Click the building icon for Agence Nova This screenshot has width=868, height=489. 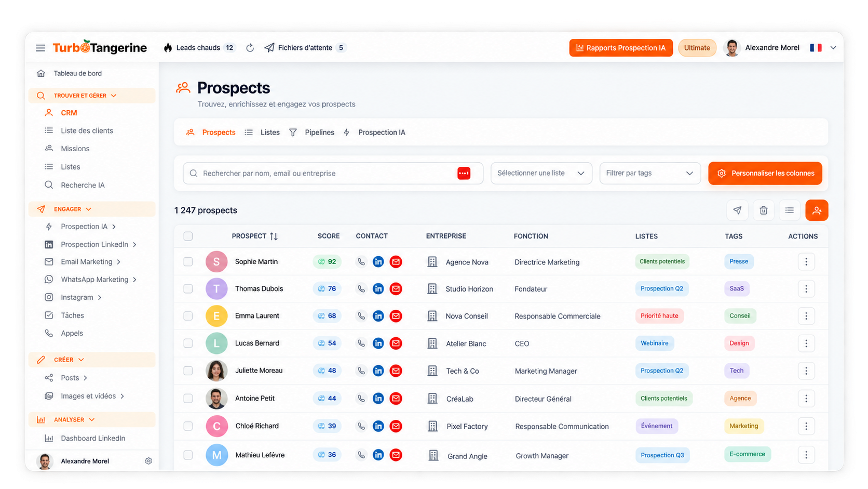coord(432,262)
